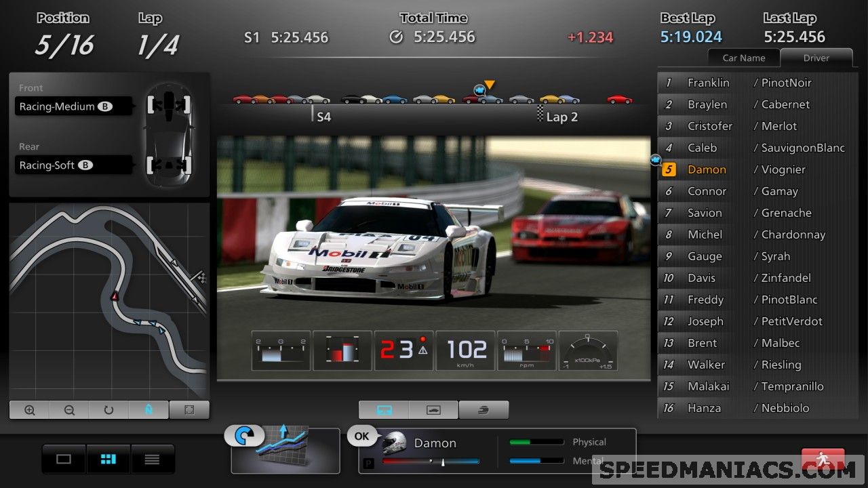
Task: Toggle the map position lock icon
Action: [149, 409]
